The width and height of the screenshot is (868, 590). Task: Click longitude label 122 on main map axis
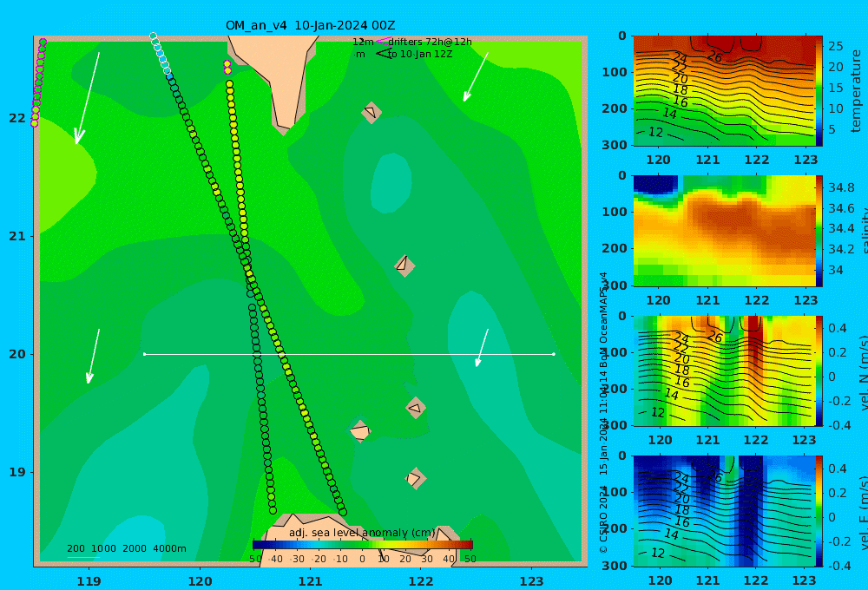[421, 581]
